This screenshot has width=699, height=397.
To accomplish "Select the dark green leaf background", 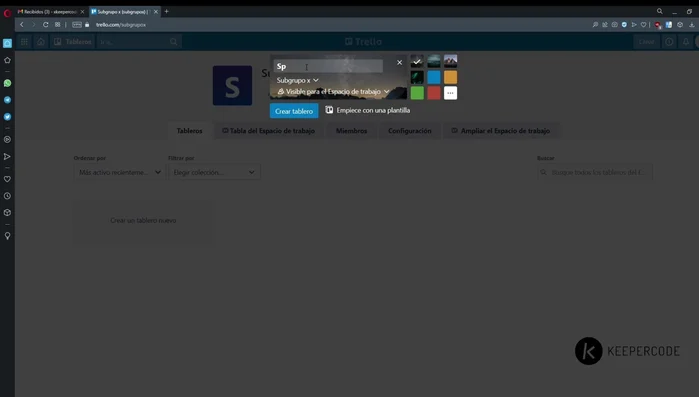I will tap(417, 77).
